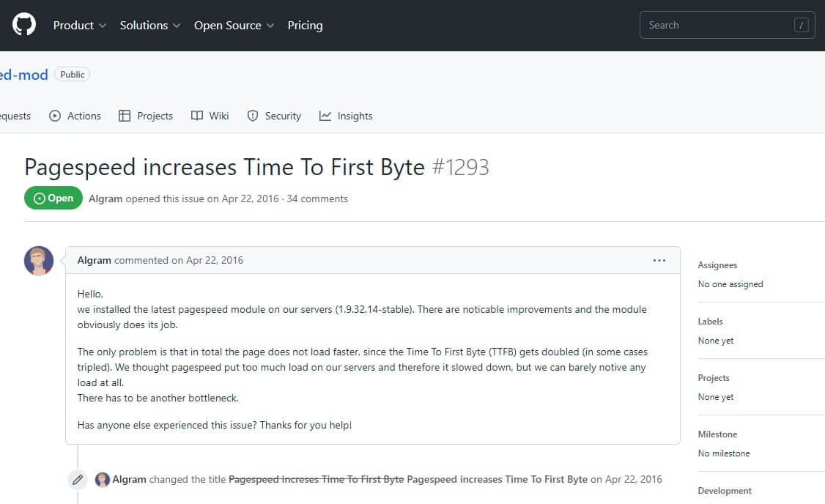
Task: Click the Labels sidebar heading
Action: point(710,322)
